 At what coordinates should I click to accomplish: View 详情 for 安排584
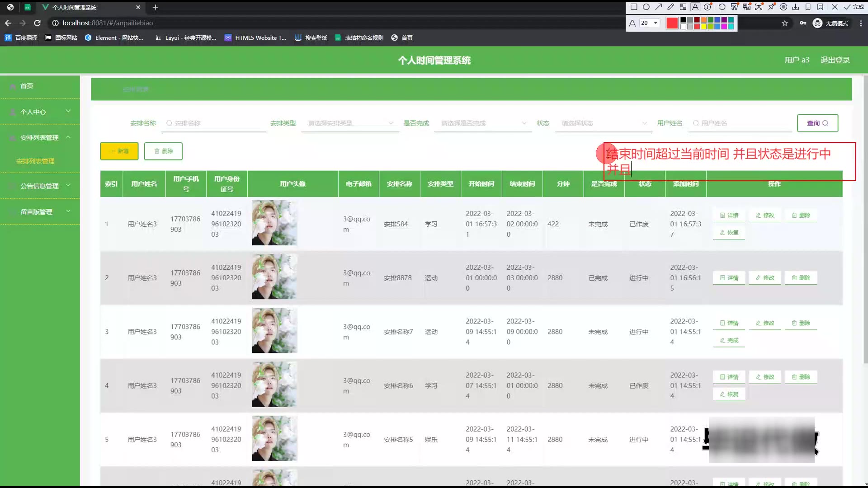pyautogui.click(x=729, y=216)
